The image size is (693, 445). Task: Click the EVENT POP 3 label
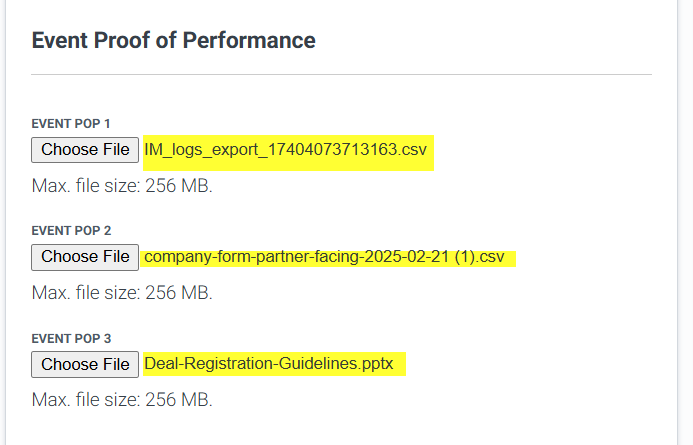click(71, 338)
